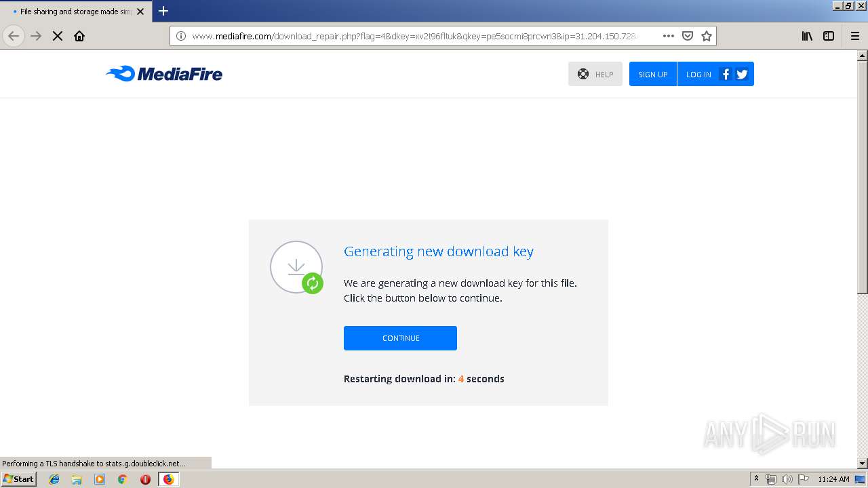Click the browser Forward arrow
868x488 pixels.
(36, 36)
